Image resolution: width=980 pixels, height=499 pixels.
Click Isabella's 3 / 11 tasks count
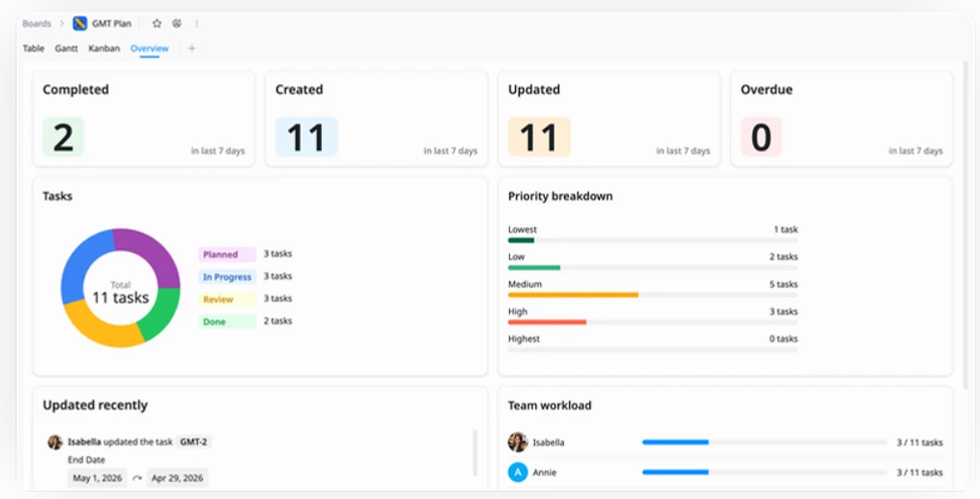coord(920,443)
